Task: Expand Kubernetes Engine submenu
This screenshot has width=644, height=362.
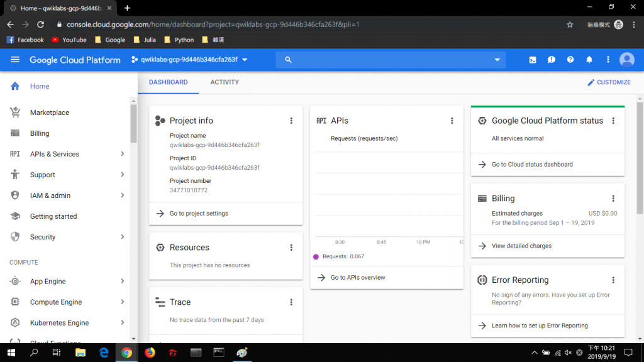Action: pyautogui.click(x=123, y=322)
